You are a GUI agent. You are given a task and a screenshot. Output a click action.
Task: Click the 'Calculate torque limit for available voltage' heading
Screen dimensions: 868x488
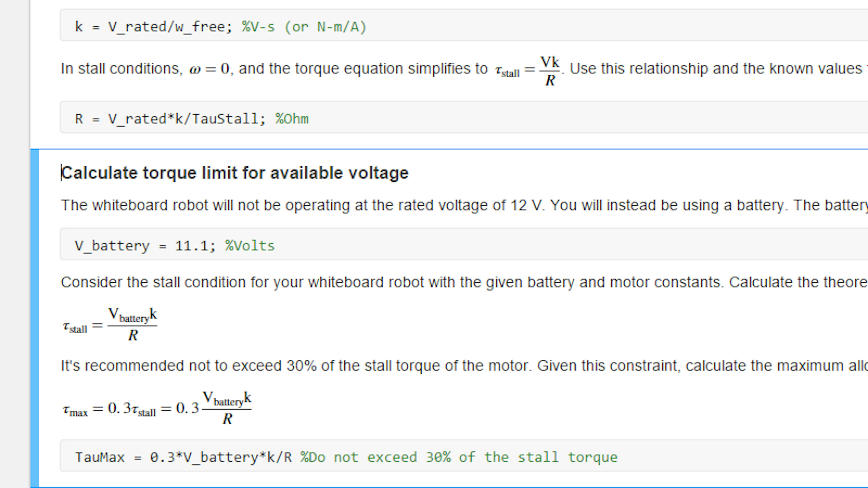click(235, 173)
